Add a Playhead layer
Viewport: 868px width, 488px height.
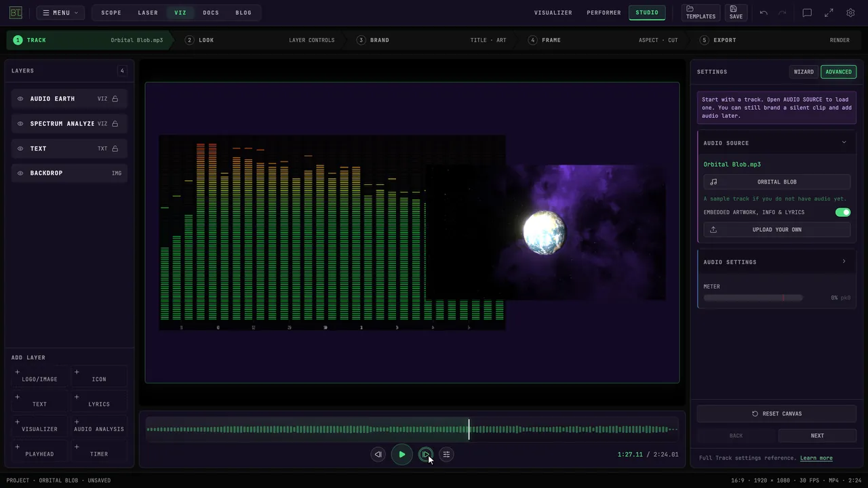39,451
